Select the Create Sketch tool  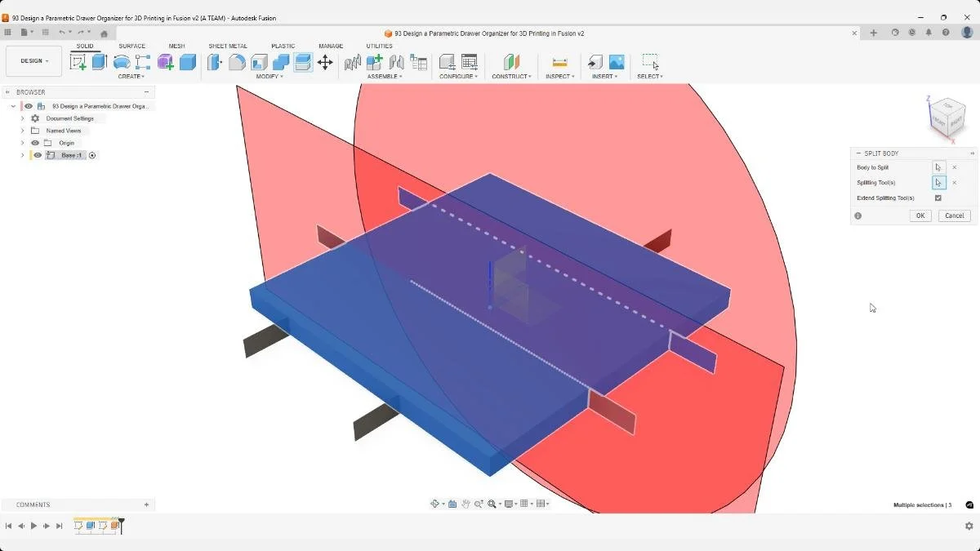point(78,62)
